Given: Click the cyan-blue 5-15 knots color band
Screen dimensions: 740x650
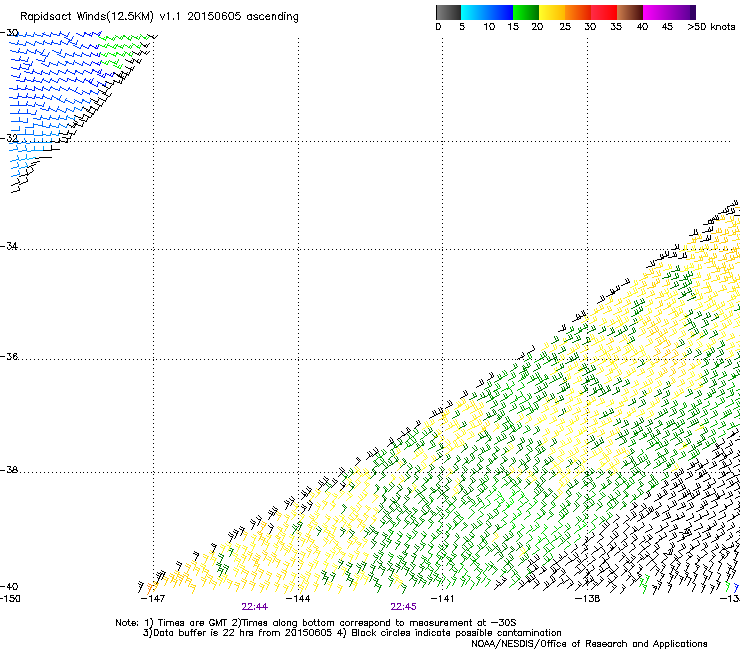Looking at the screenshot, I should (x=487, y=12).
